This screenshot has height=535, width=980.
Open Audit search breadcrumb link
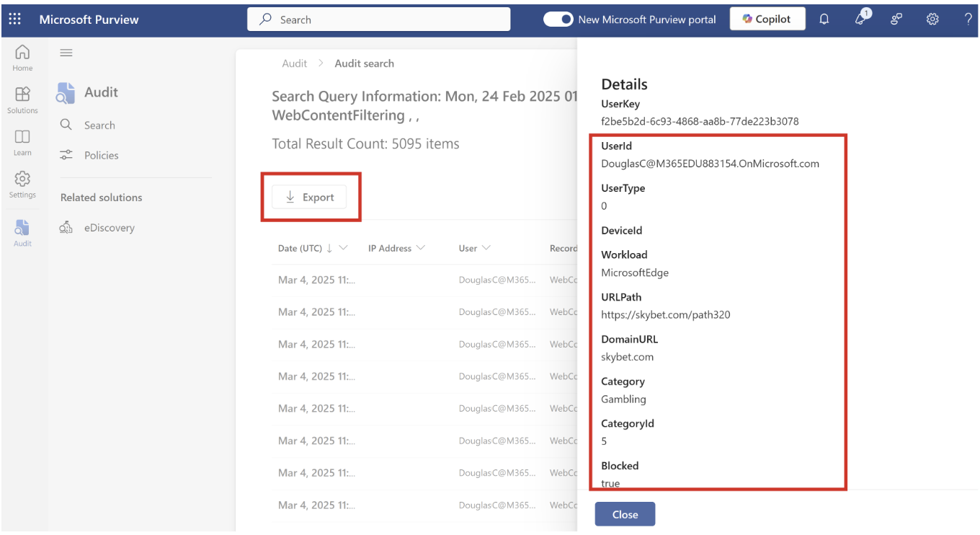pos(364,63)
